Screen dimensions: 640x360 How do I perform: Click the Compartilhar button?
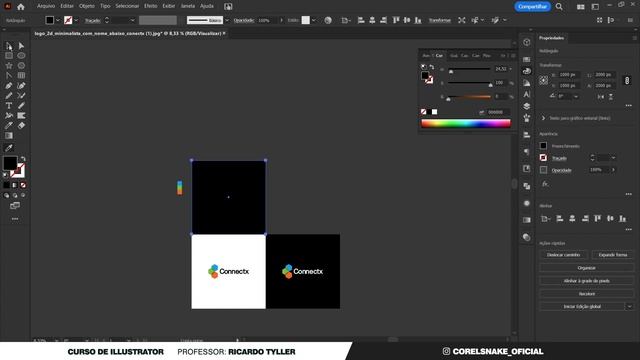pyautogui.click(x=533, y=7)
